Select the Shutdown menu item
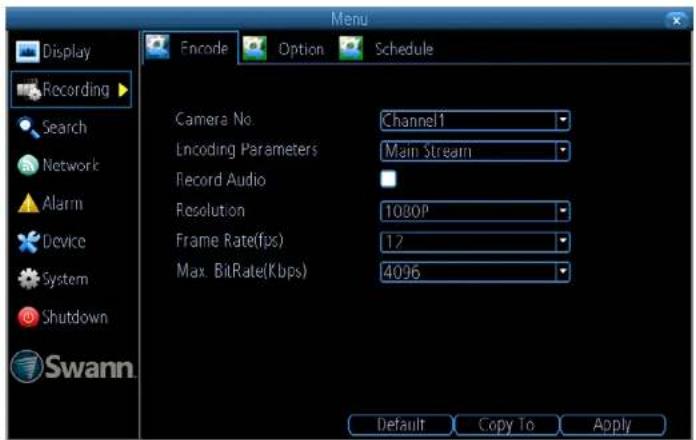This screenshot has width=696, height=440. click(62, 317)
